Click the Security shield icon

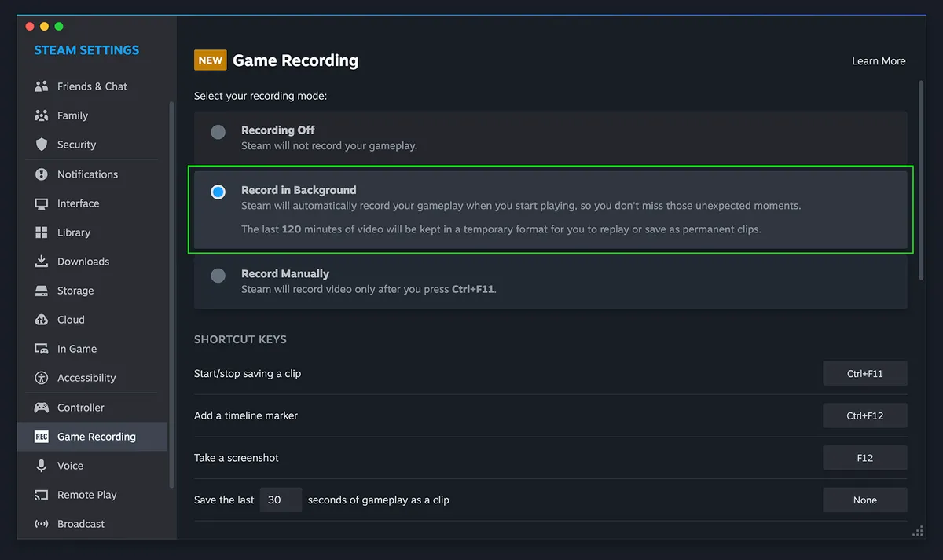click(x=42, y=145)
